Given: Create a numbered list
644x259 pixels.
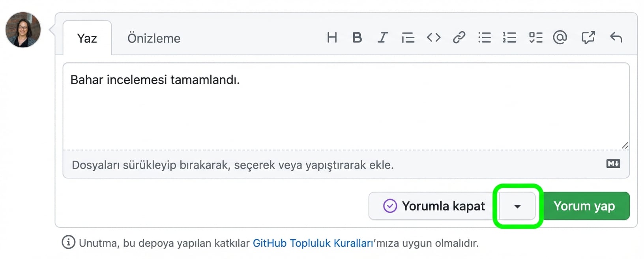Looking at the screenshot, I should point(509,38).
